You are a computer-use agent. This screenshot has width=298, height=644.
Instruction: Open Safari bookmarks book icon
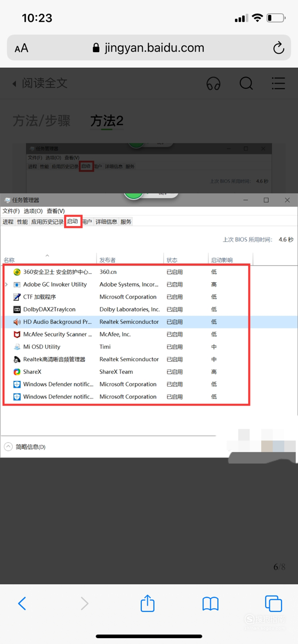tap(211, 604)
